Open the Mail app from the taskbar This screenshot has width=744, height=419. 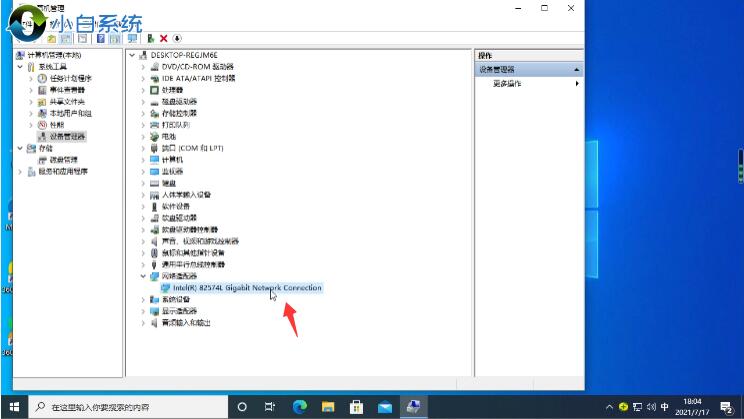click(383, 407)
